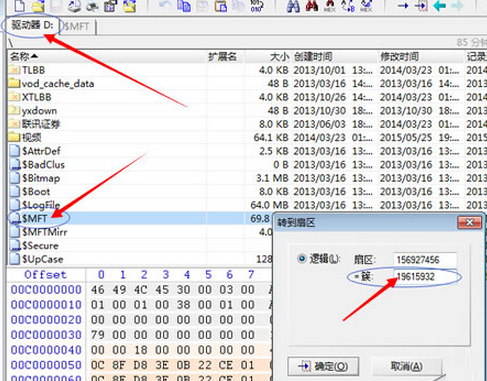Click the teal Back arrow icon
The height and width of the screenshot is (381, 487).
tap(439, 6)
